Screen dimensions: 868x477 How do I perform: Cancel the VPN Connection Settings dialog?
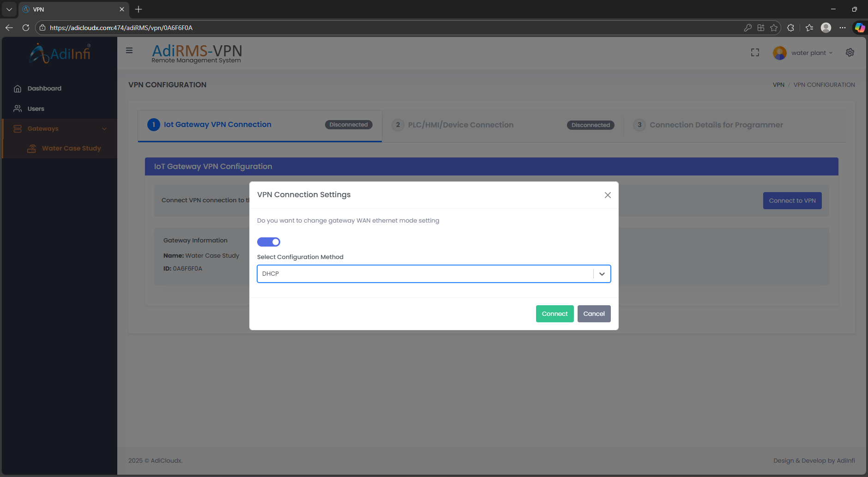(594, 314)
